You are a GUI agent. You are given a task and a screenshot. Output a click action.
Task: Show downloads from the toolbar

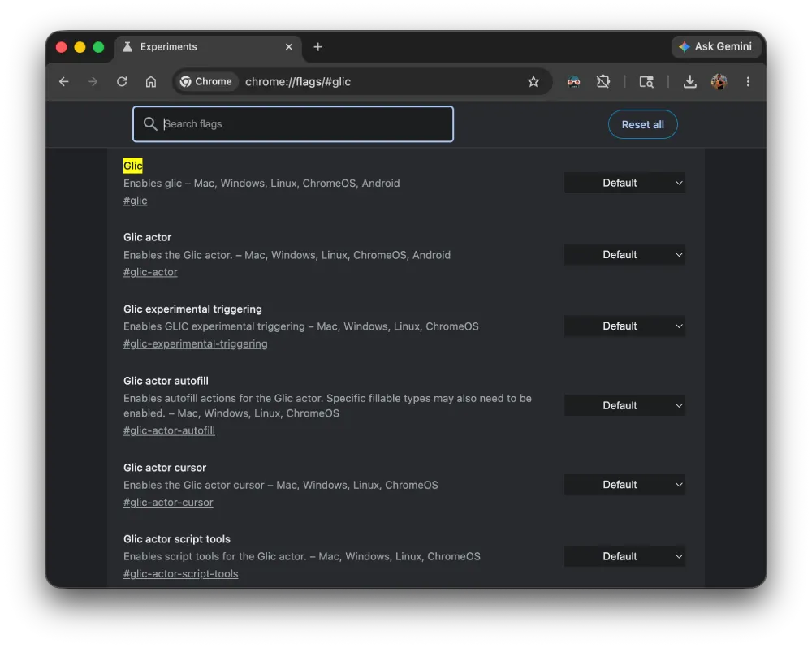(689, 82)
